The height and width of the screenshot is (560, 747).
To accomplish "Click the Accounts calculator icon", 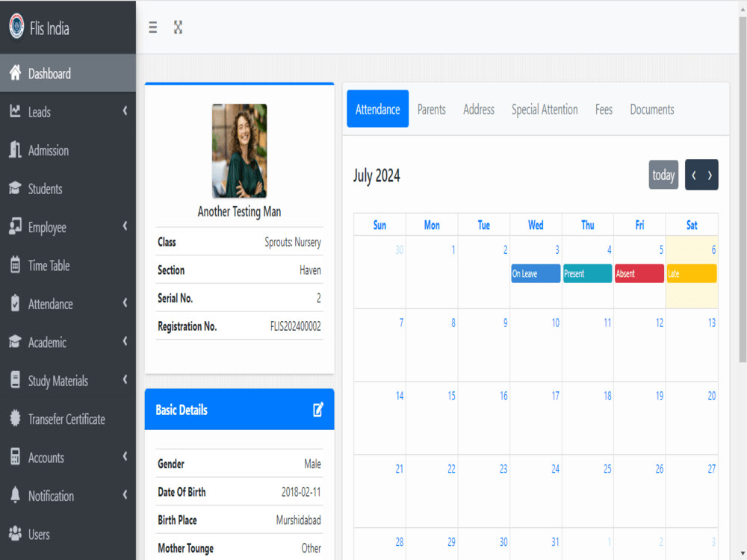I will point(15,456).
